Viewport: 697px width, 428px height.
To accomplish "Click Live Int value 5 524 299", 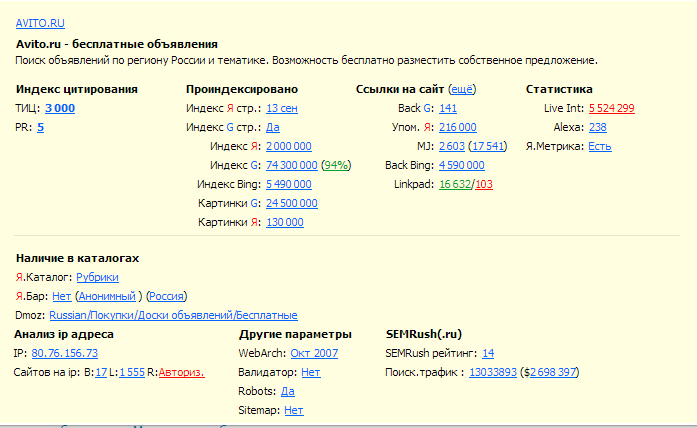I will pyautogui.click(x=611, y=108).
